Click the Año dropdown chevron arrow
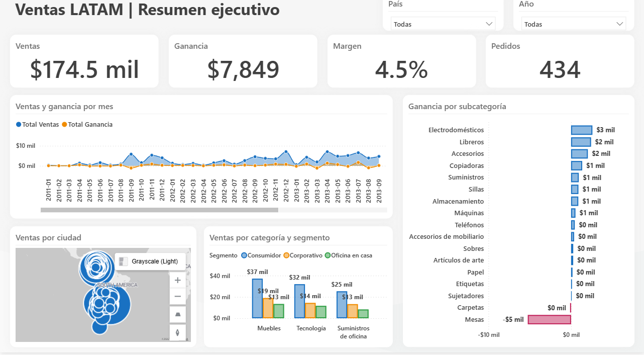 [x=619, y=24]
